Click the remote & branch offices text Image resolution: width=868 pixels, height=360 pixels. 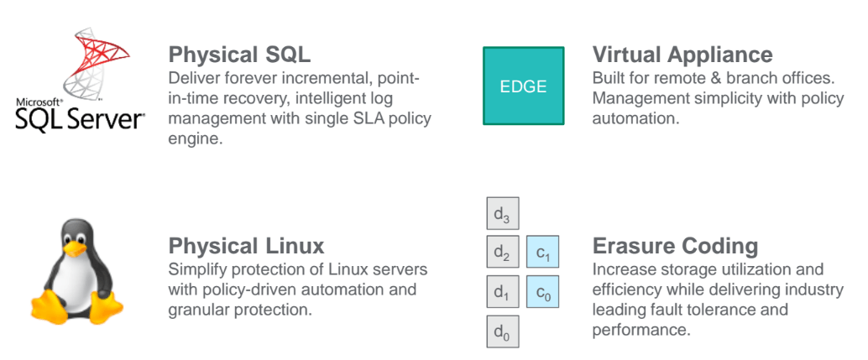[718, 98]
